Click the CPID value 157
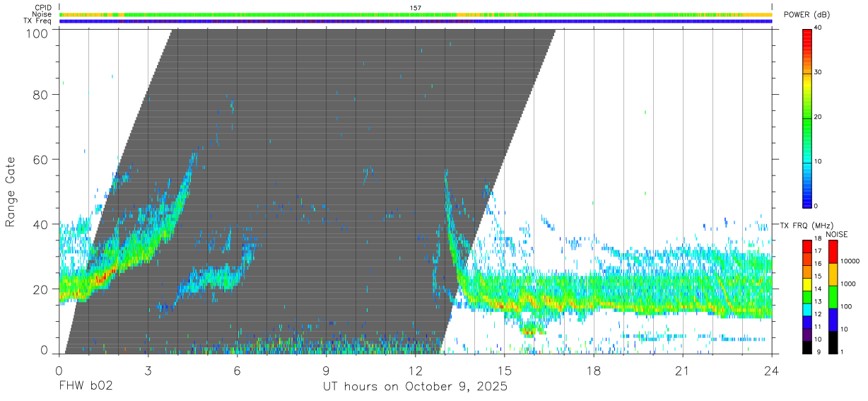The width and height of the screenshot is (868, 401). pyautogui.click(x=415, y=8)
